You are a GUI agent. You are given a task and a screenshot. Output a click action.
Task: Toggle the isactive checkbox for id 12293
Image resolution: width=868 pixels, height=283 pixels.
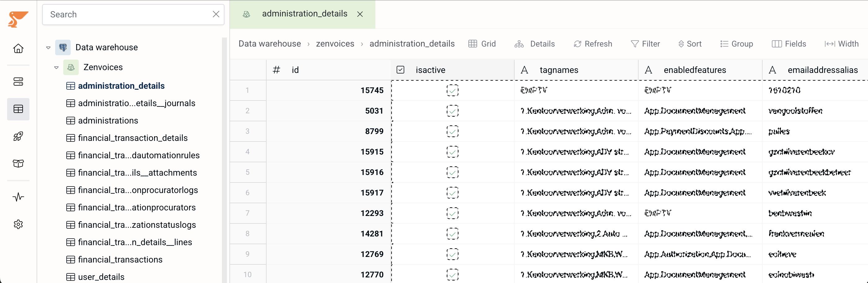(x=452, y=213)
